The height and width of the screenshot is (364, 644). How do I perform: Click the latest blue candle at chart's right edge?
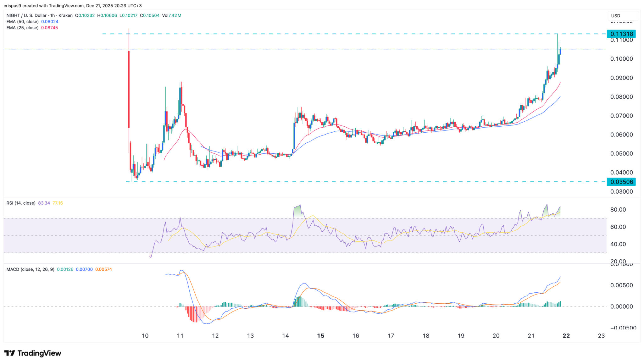pos(560,52)
